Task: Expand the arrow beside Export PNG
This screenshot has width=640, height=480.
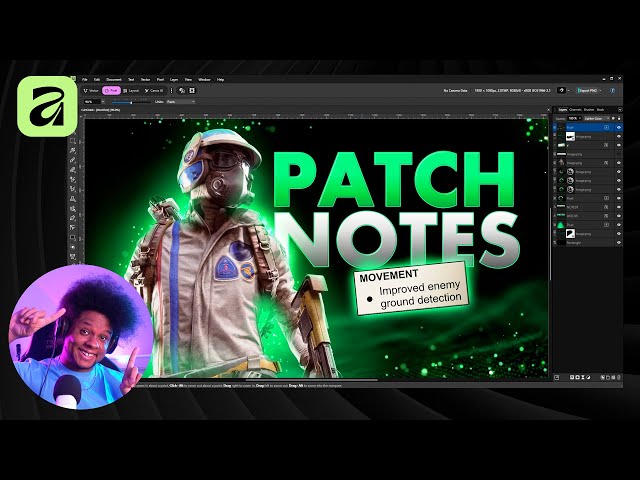Action: tap(600, 91)
